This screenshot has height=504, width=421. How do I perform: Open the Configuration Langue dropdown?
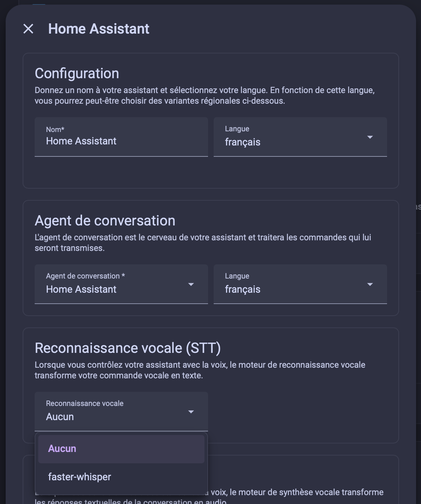coord(300,137)
